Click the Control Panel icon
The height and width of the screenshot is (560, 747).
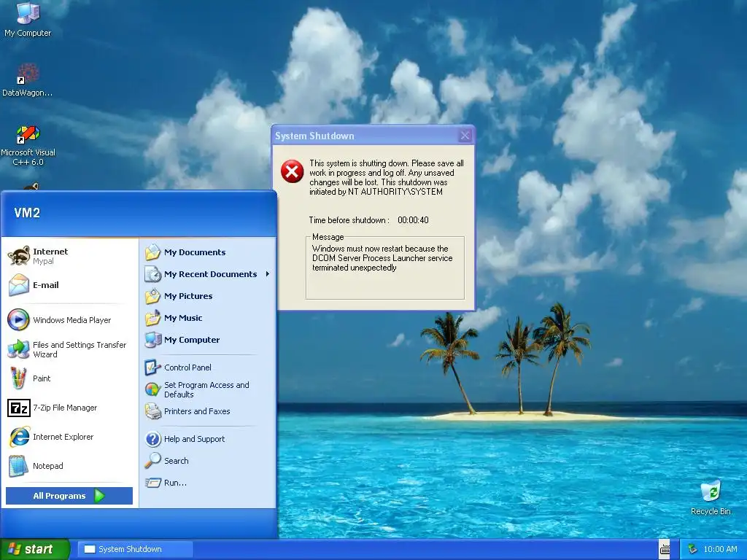coord(152,367)
